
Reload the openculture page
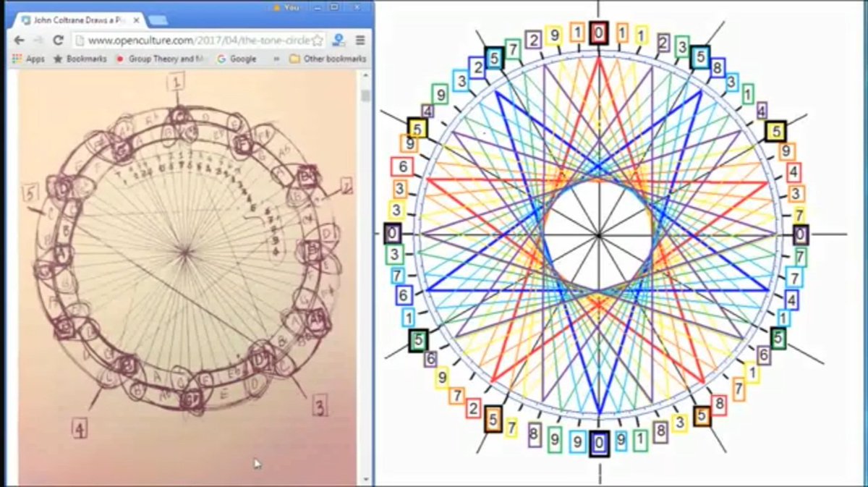[x=59, y=41]
